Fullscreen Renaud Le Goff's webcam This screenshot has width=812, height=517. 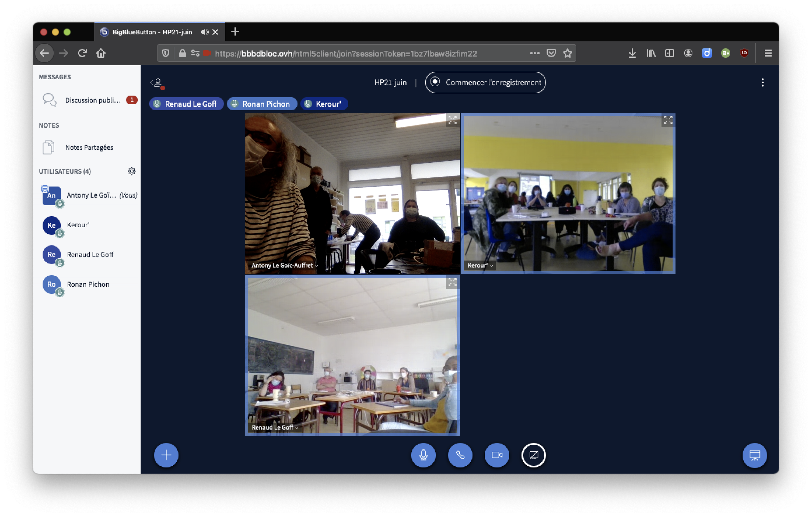[452, 282]
